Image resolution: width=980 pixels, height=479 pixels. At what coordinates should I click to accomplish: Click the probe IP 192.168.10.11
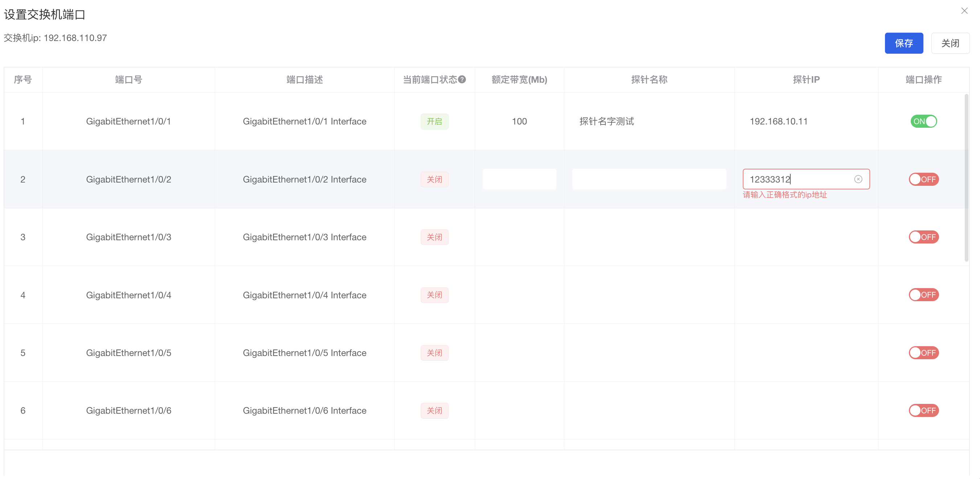[x=778, y=122]
